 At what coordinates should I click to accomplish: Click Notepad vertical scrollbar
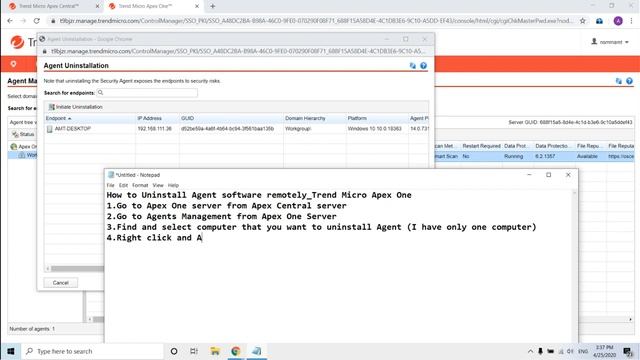(x=574, y=265)
